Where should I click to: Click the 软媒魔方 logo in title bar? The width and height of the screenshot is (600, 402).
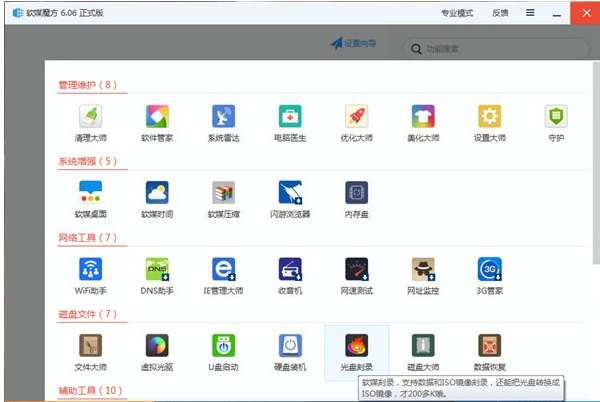click(x=18, y=13)
